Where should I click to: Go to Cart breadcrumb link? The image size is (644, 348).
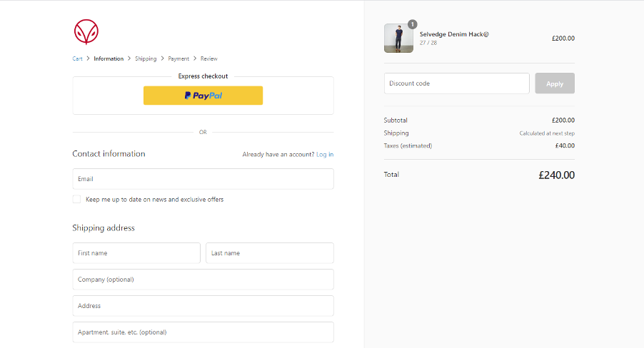(77, 58)
